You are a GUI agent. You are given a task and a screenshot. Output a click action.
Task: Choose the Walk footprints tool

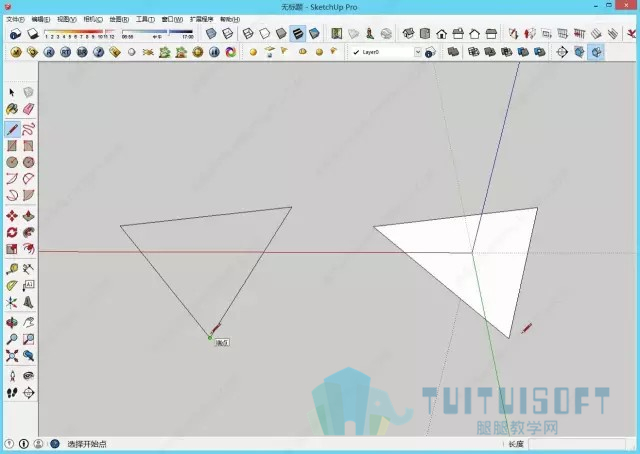pyautogui.click(x=12, y=393)
